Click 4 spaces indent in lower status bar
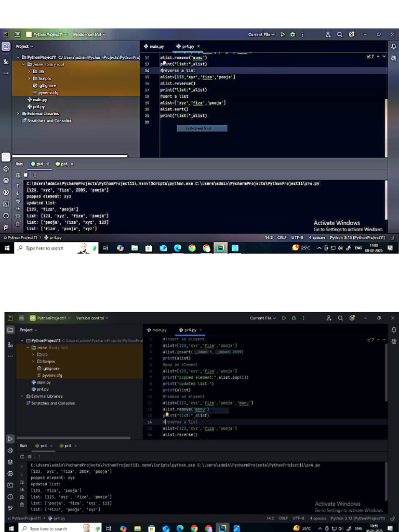This screenshot has height=532, width=399. [x=318, y=518]
